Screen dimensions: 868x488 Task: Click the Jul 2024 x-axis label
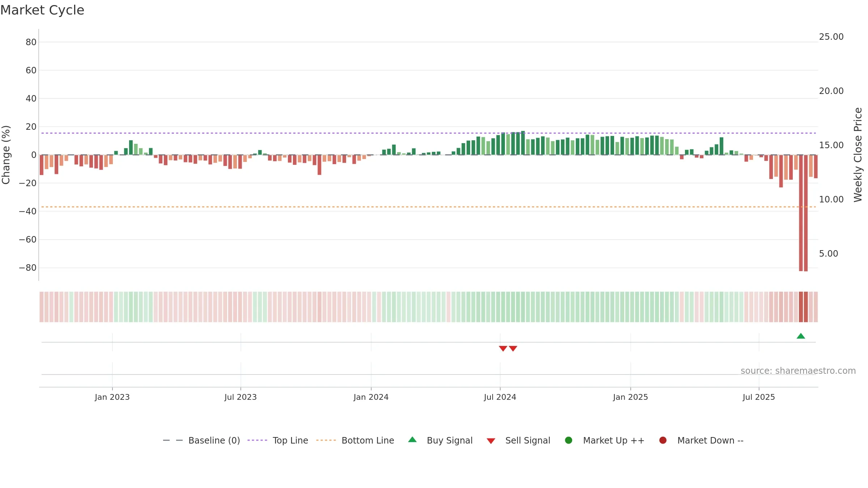pos(500,397)
